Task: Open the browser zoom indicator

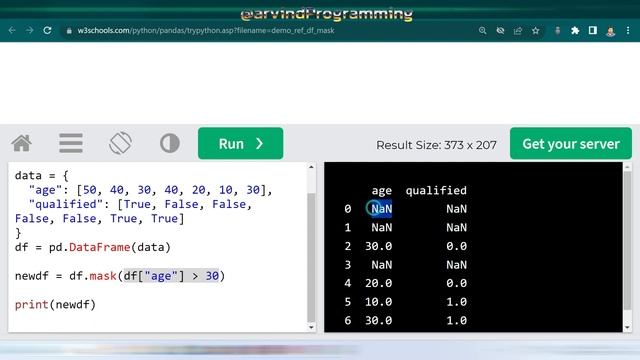Action: click(x=482, y=31)
